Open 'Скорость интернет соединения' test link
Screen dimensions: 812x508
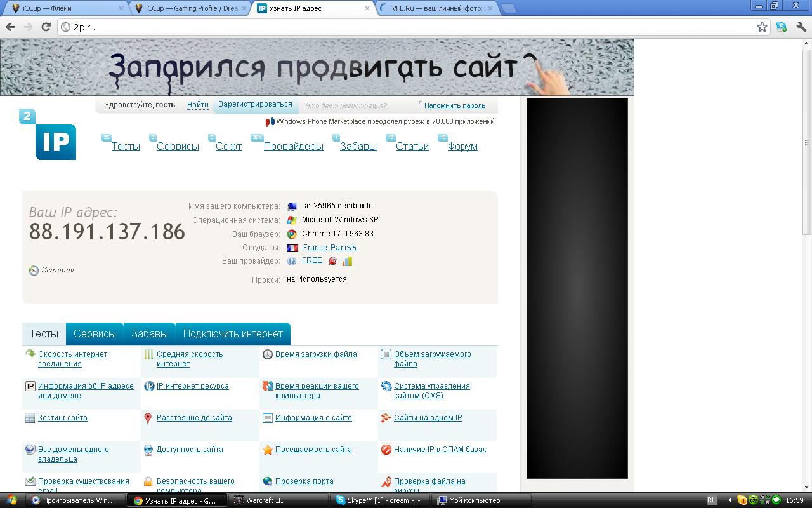[x=72, y=359]
